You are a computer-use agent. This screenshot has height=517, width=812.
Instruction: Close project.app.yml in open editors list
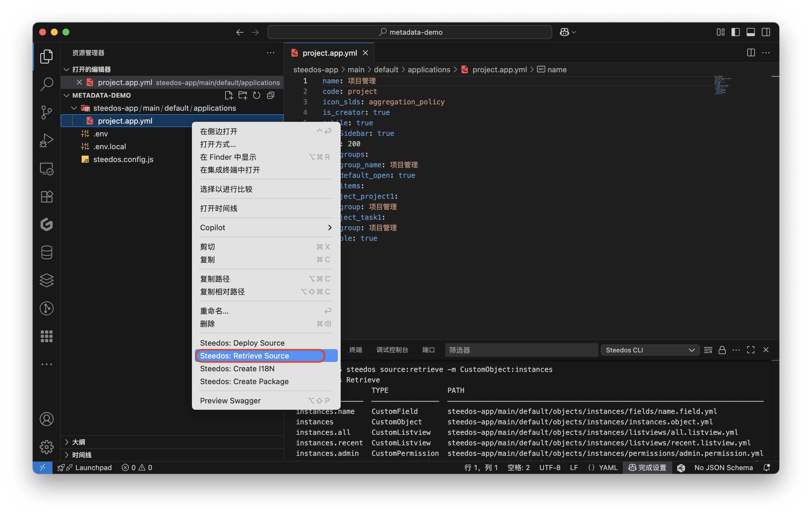[79, 82]
